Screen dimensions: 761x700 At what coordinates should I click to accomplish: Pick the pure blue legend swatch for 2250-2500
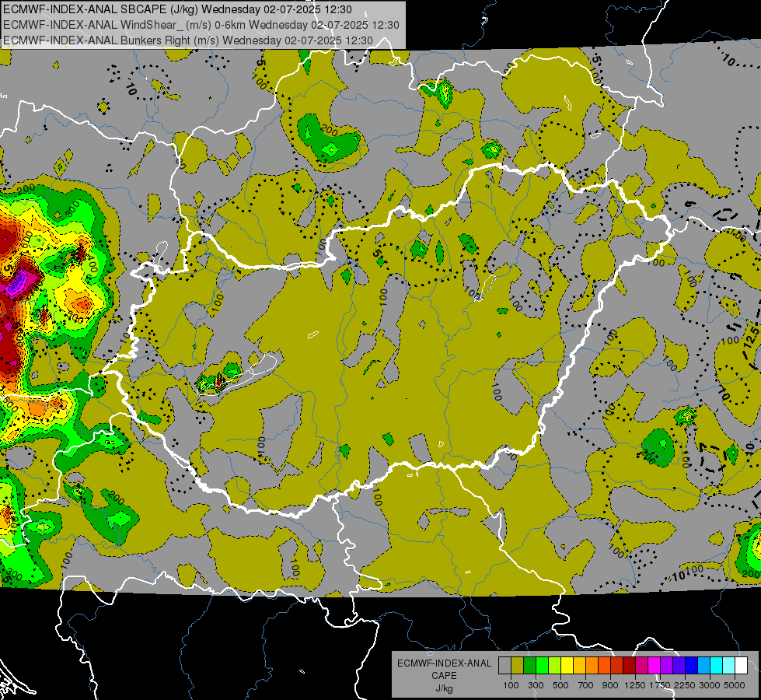[692, 665]
